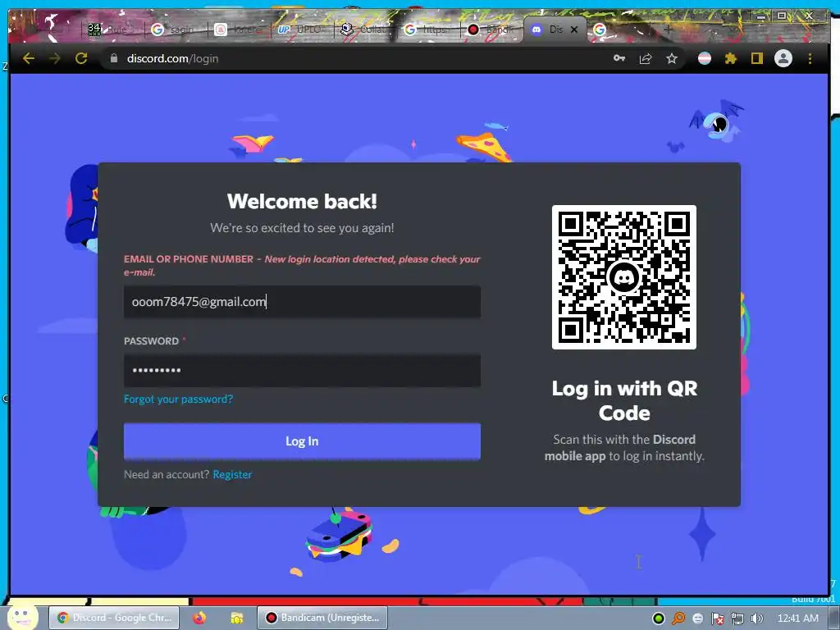Screen dimensions: 840x630
Task: Click the Log In button
Action: click(x=302, y=441)
